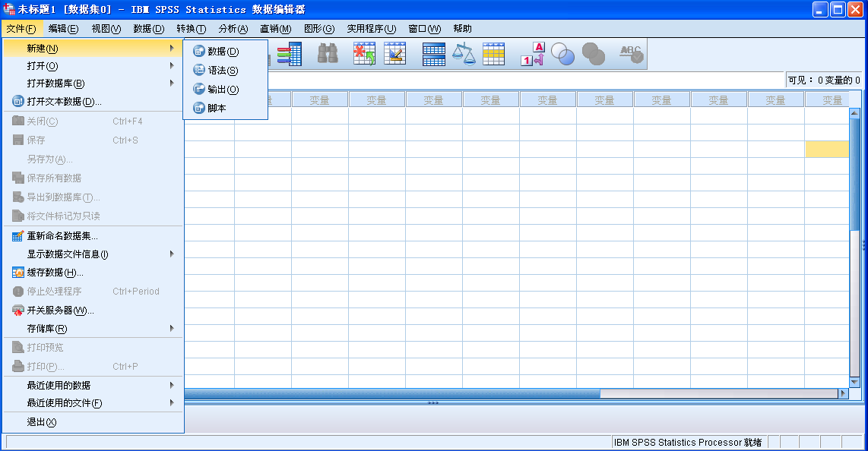Choose 语法 in the 新建 submenu
The height and width of the screenshot is (451, 868).
point(223,71)
